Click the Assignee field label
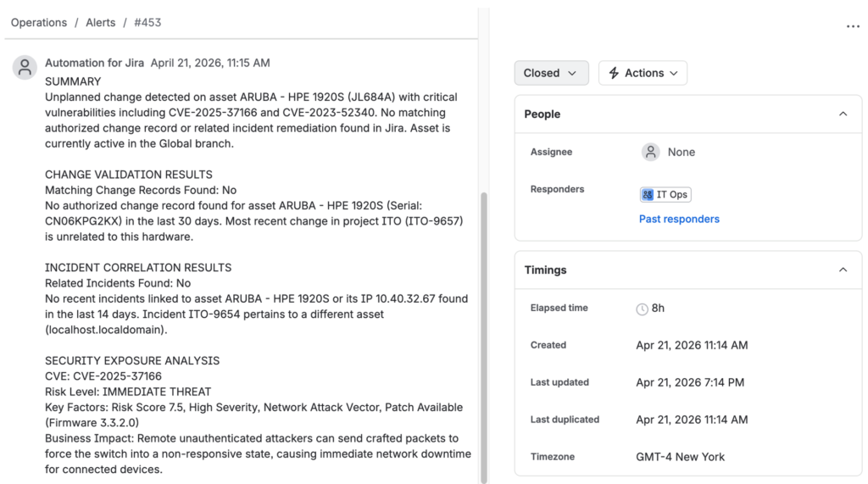Viewport: 868px width, 484px height. pyautogui.click(x=551, y=152)
